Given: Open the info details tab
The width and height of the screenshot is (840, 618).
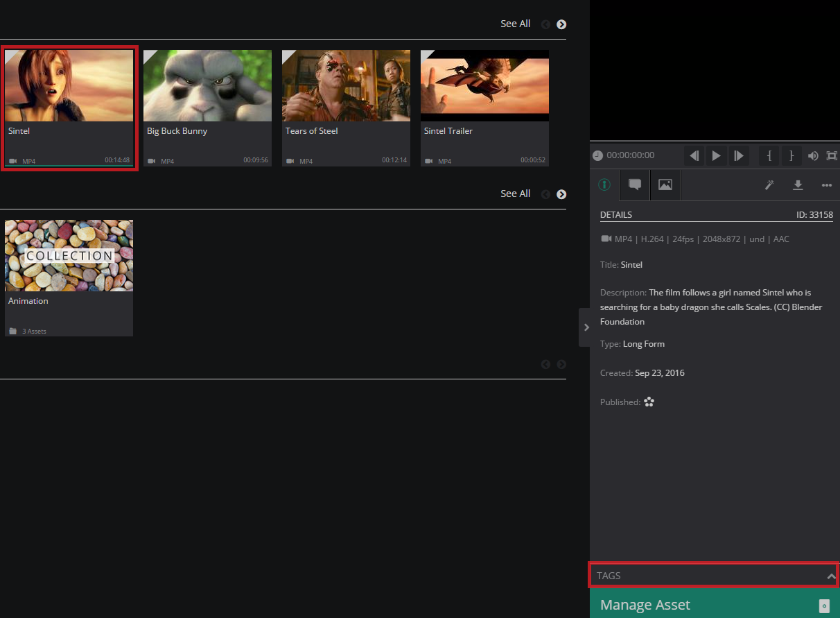Looking at the screenshot, I should (604, 185).
